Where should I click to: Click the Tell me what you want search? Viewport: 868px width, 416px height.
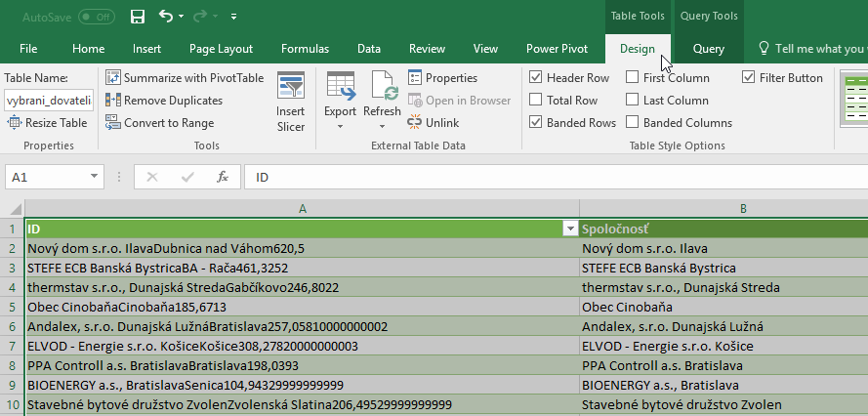(813, 49)
